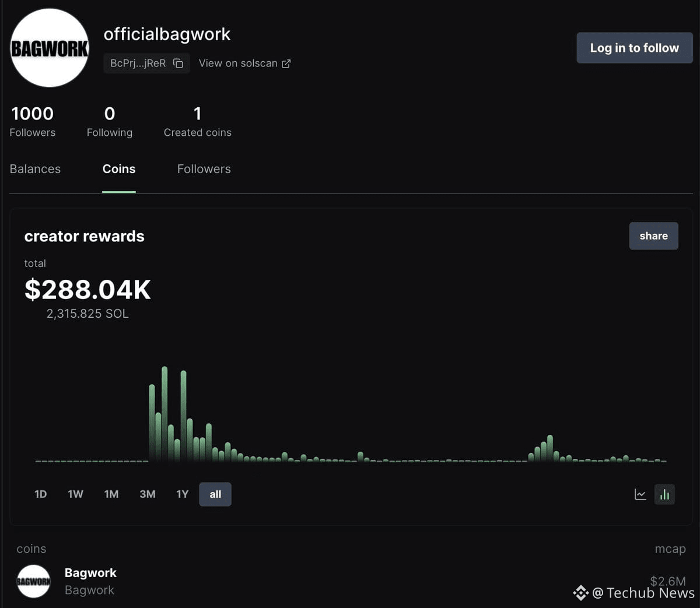Open the Followers tab
This screenshot has width=700, height=608.
click(204, 169)
